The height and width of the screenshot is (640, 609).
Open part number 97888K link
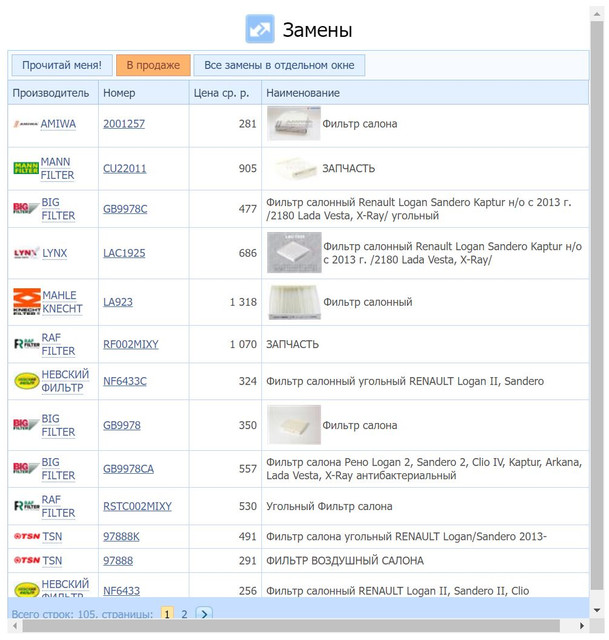(x=121, y=536)
